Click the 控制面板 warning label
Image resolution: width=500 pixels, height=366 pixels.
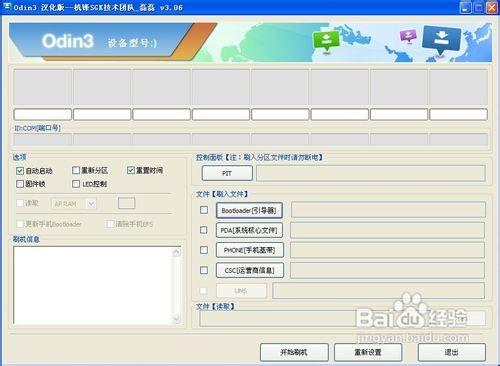click(x=259, y=157)
